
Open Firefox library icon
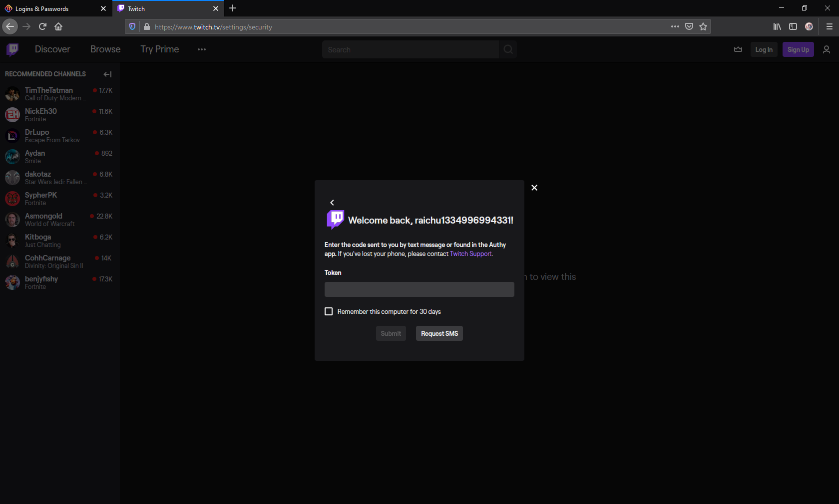(x=777, y=26)
